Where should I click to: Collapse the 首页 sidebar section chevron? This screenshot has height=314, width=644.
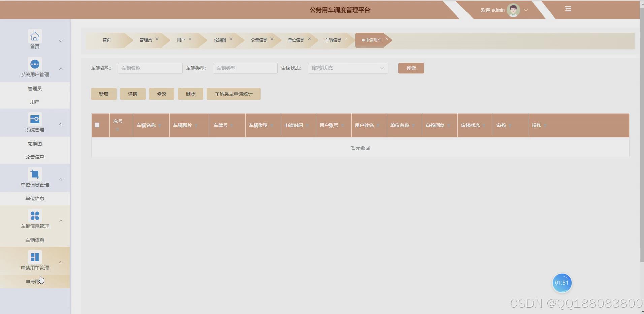[x=61, y=41]
